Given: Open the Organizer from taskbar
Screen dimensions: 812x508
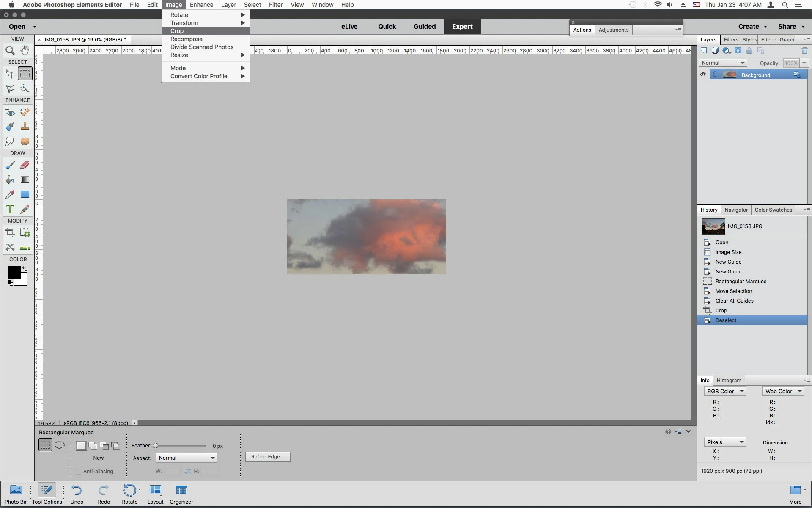Looking at the screenshot, I should coord(181,494).
